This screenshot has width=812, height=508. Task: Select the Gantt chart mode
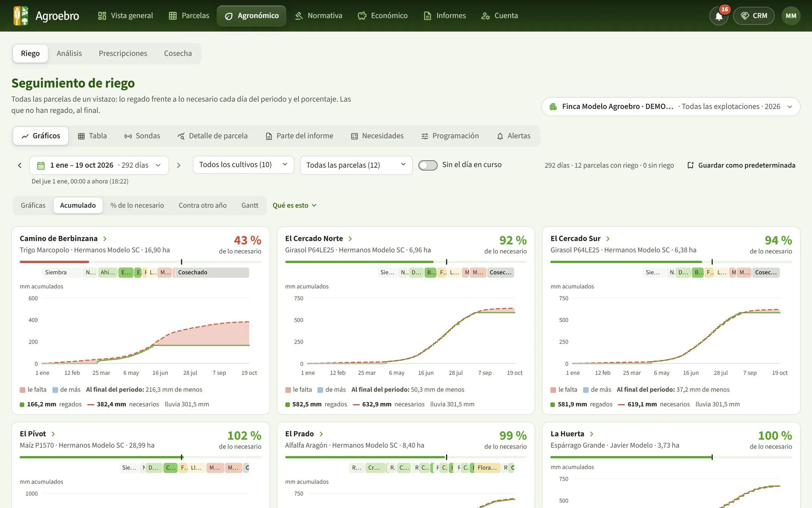[x=250, y=205]
